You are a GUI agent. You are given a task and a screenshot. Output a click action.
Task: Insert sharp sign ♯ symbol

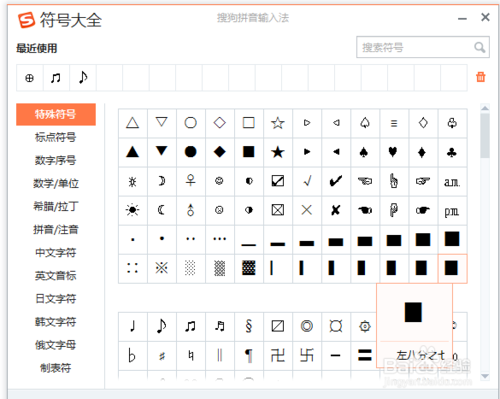pyautogui.click(x=162, y=355)
